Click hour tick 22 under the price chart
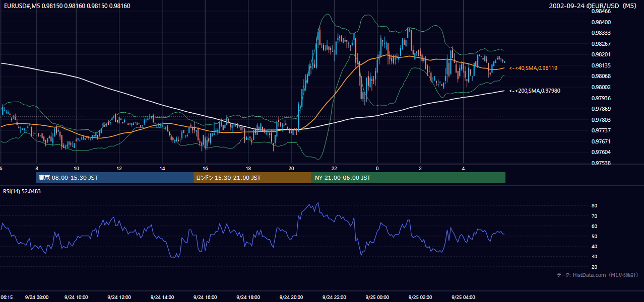Screen dimensions: 644x302 [334, 168]
